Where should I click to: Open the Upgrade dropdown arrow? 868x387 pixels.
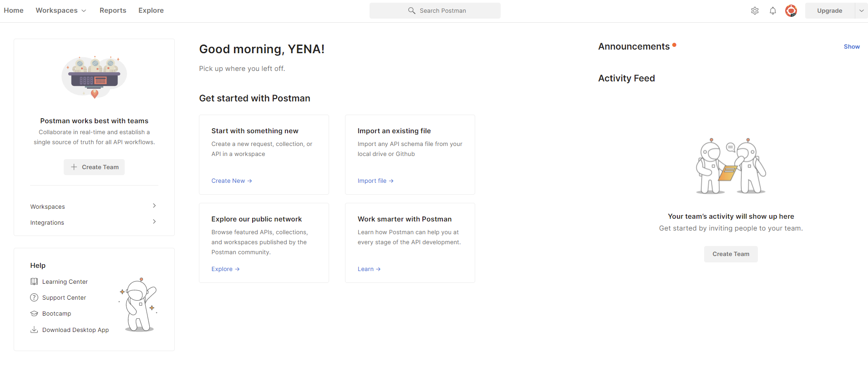(861, 11)
